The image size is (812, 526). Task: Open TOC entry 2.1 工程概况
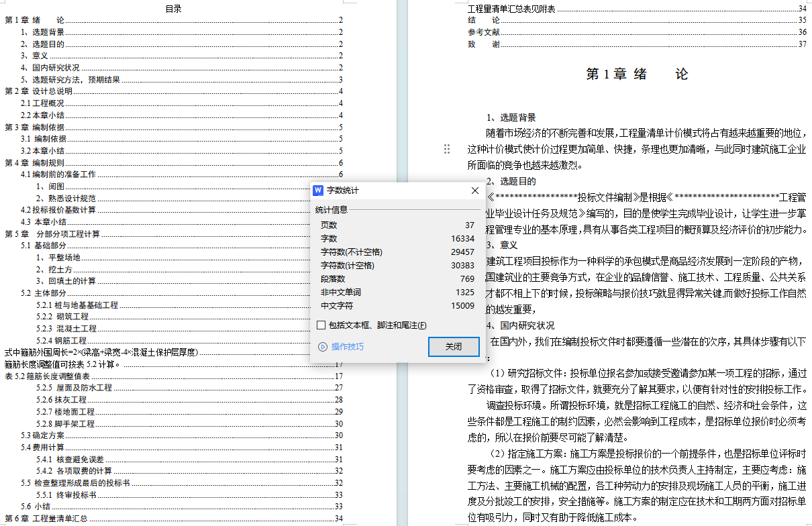coord(182,103)
